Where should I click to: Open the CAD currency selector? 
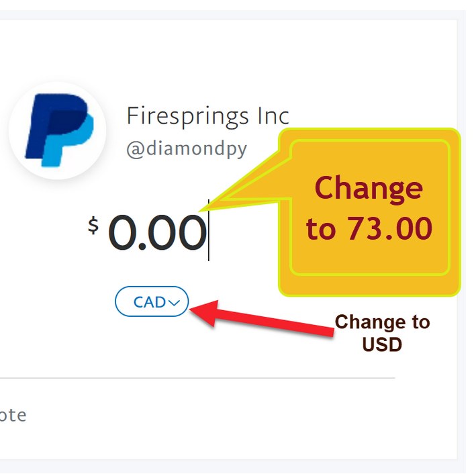pos(152,301)
